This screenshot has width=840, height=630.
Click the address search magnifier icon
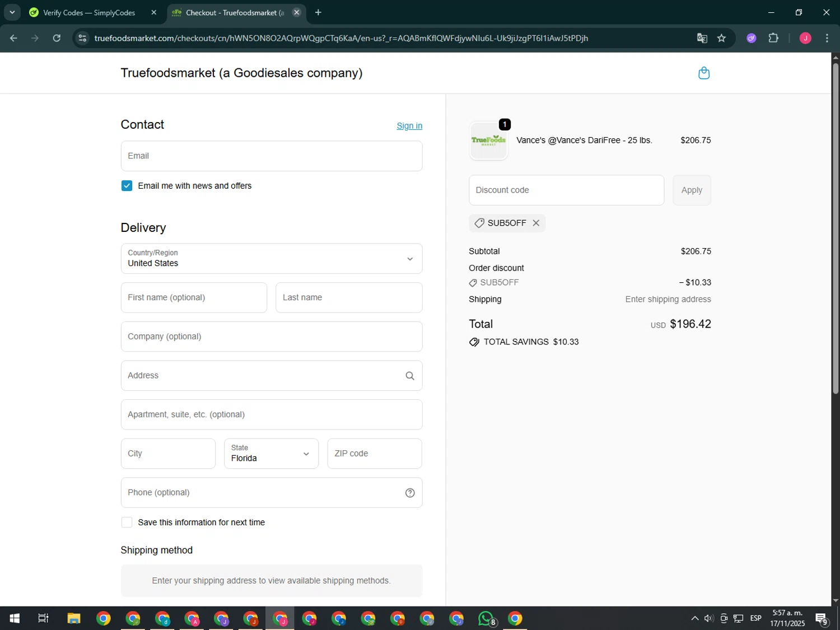click(x=410, y=376)
